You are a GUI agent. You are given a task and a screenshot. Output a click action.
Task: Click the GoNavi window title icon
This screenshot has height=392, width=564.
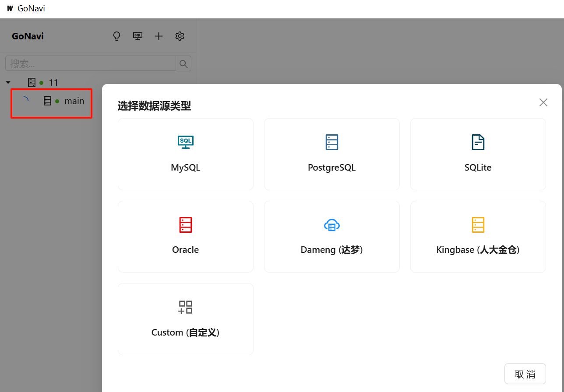(10, 8)
